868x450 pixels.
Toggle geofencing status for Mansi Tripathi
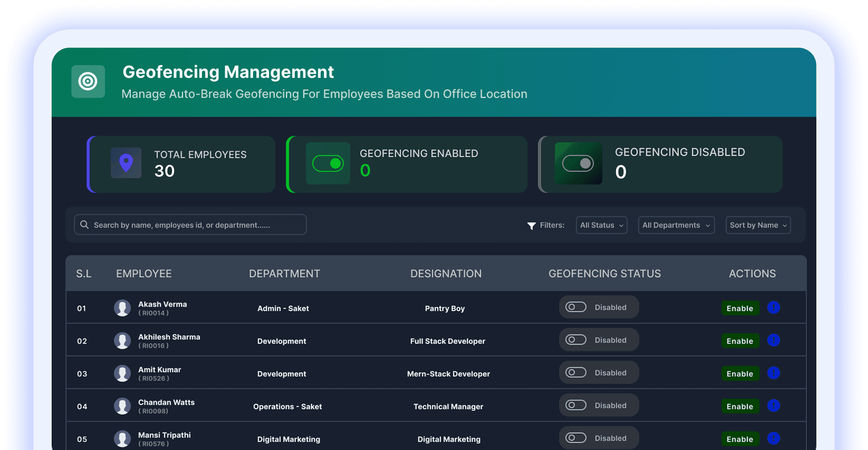pyautogui.click(x=576, y=437)
